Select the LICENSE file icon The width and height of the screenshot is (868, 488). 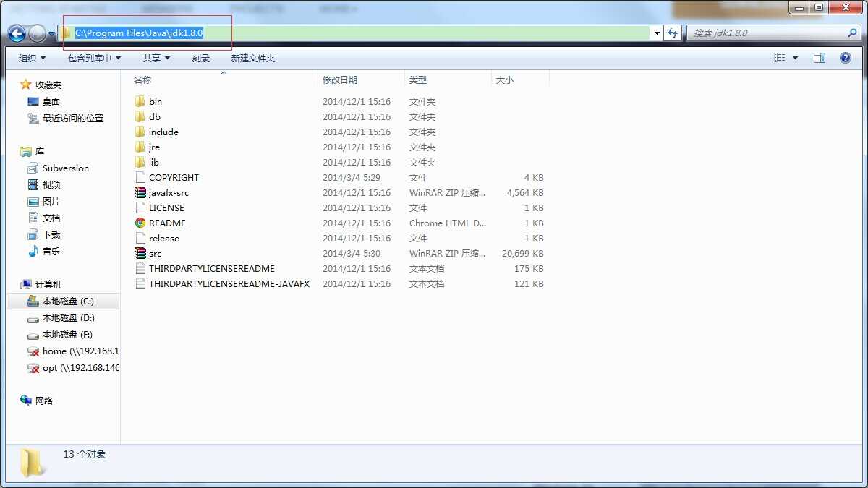tap(140, 207)
